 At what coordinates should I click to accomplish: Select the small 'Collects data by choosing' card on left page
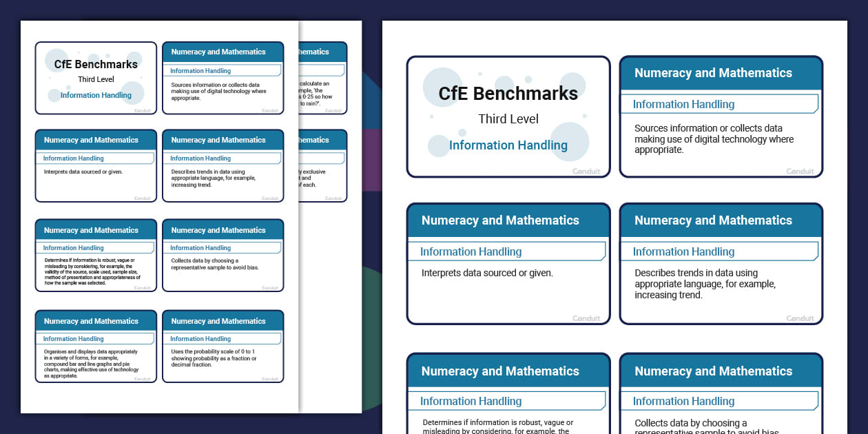[x=223, y=256]
